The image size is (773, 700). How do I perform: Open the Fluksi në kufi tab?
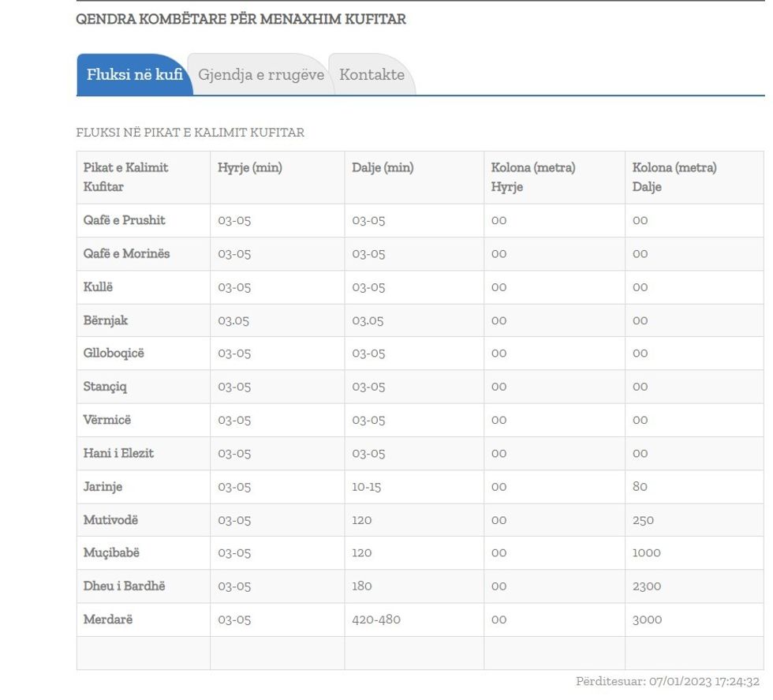click(x=134, y=75)
